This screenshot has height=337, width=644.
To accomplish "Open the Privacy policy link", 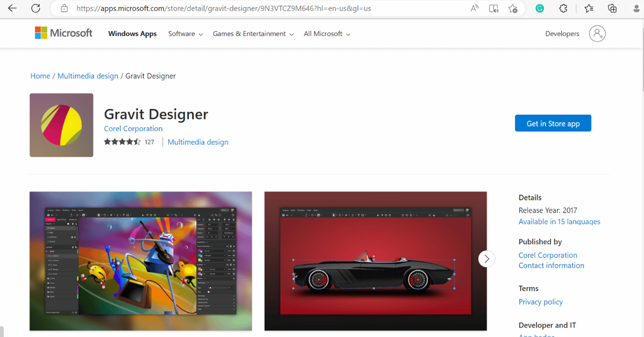I will pyautogui.click(x=541, y=302).
